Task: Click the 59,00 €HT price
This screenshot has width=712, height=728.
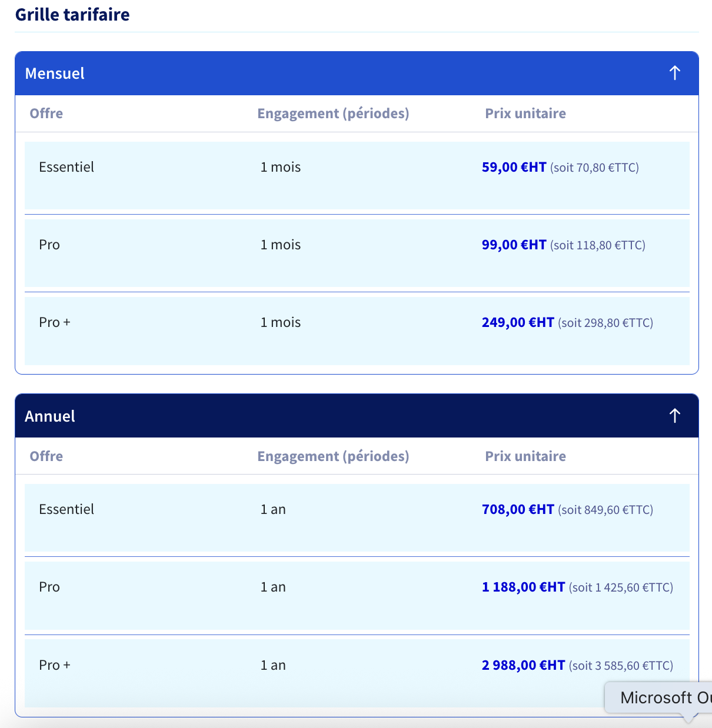Action: [x=514, y=167]
